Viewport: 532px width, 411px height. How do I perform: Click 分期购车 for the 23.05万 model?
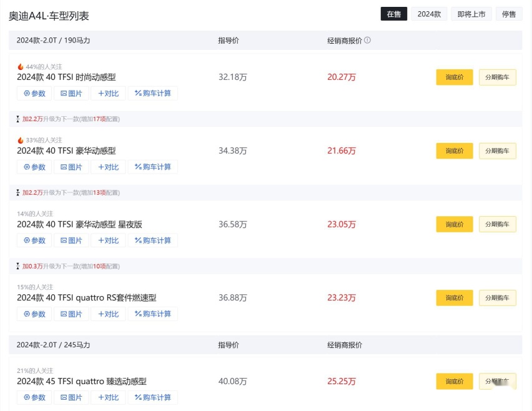[498, 224]
